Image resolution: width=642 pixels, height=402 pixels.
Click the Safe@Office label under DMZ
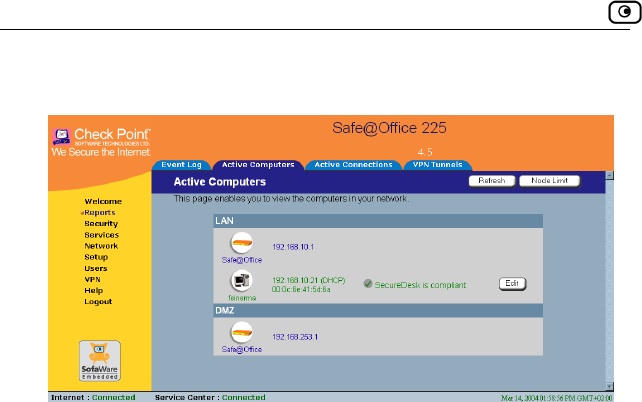242,349
